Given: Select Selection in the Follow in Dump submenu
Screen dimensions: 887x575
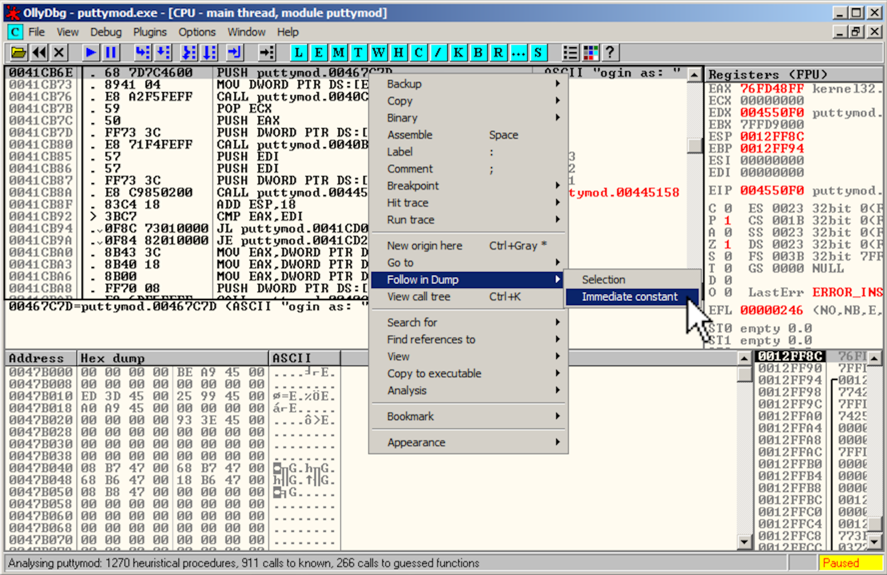Looking at the screenshot, I should (603, 280).
